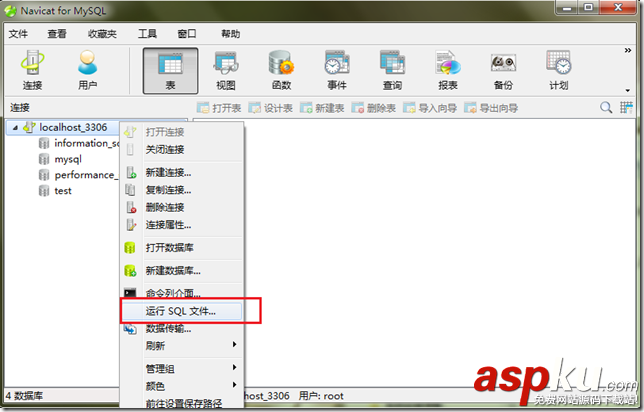The image size is (644, 412).
Task: Choose 命令列介面... in context menu
Action: coord(182,293)
